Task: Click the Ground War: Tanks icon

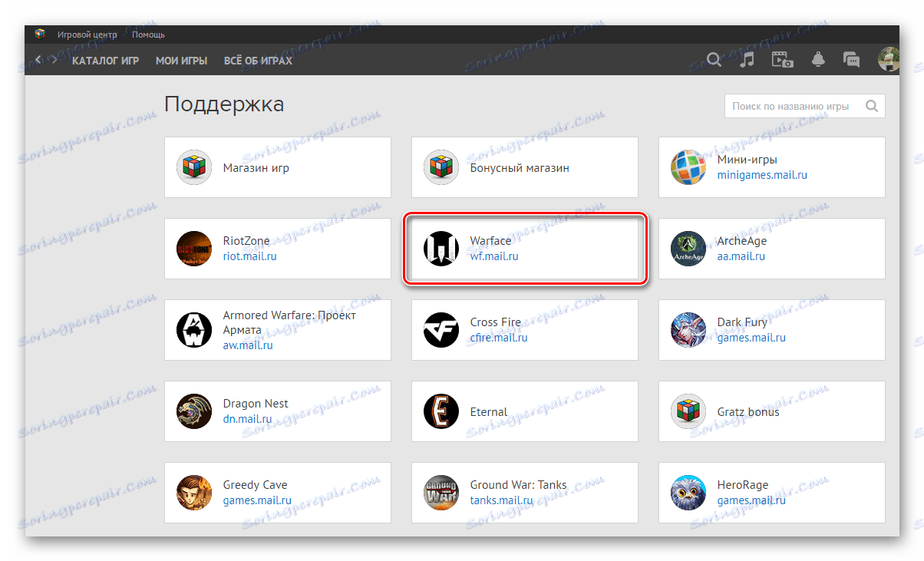Action: click(x=441, y=493)
